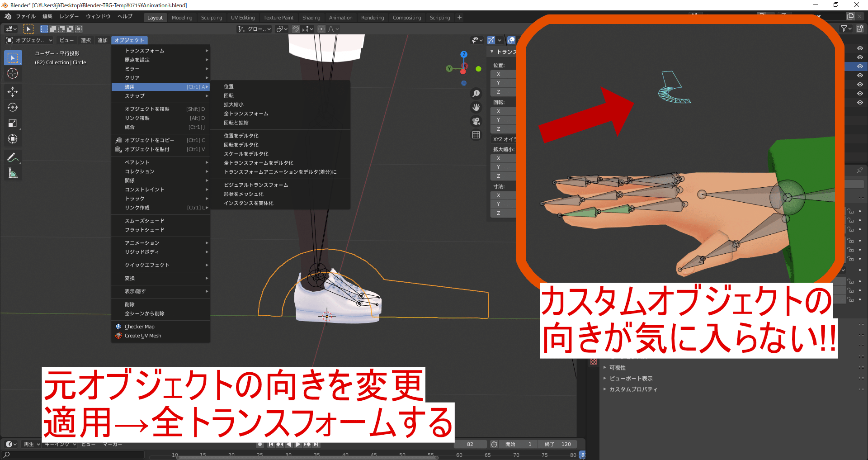
Task: Jump to the timeline end frame button
Action: pyautogui.click(x=316, y=444)
